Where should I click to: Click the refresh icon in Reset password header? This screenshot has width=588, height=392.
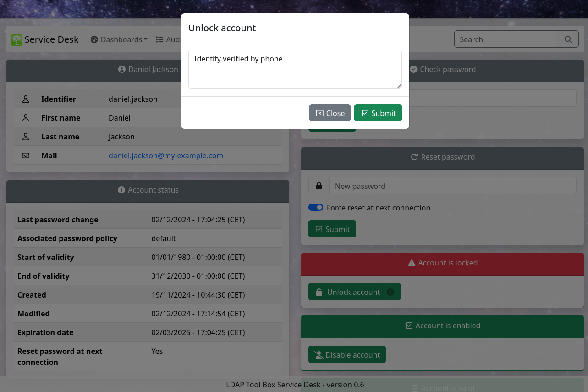[x=414, y=157]
